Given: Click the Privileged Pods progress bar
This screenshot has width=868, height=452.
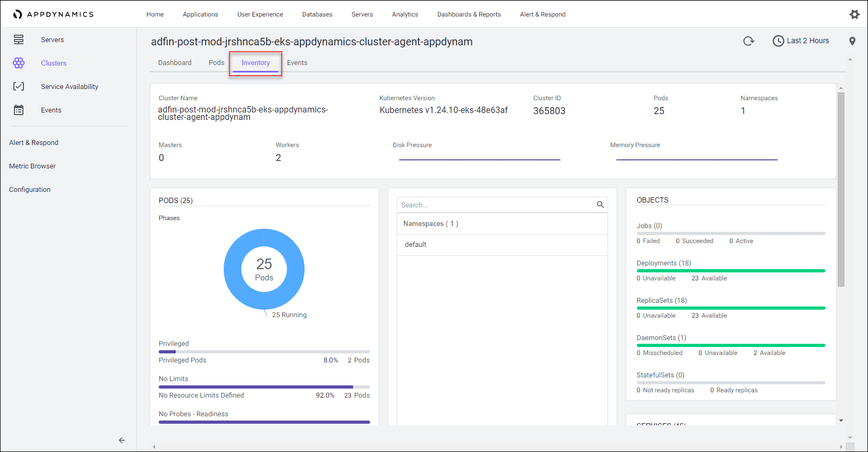Looking at the screenshot, I should click(264, 352).
